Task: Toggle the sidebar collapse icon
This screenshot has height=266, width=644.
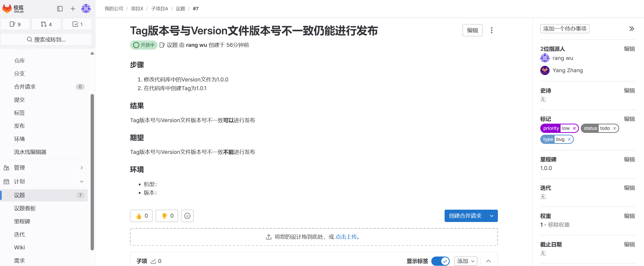Action: tap(60, 9)
